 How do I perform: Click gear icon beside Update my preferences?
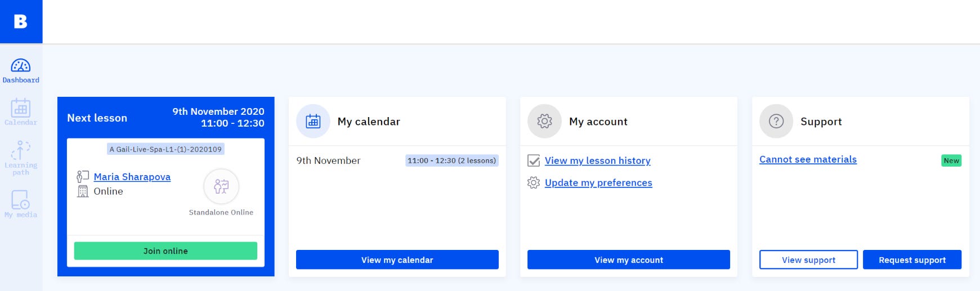(534, 183)
